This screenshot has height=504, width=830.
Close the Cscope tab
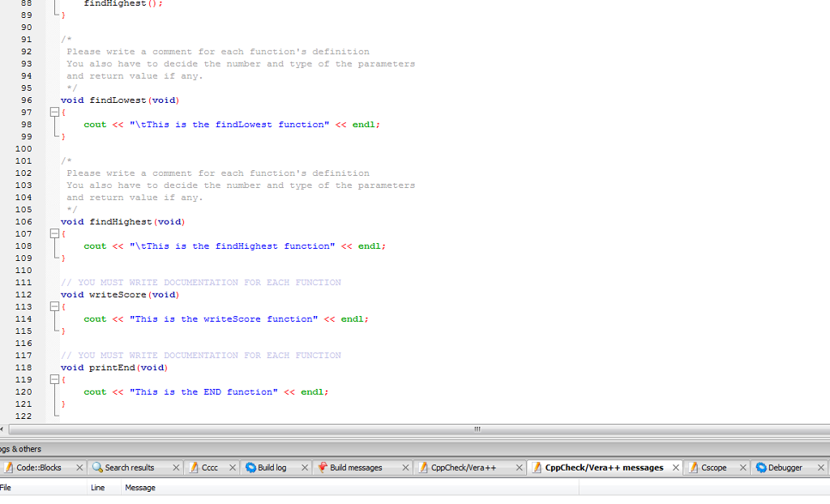(743, 468)
